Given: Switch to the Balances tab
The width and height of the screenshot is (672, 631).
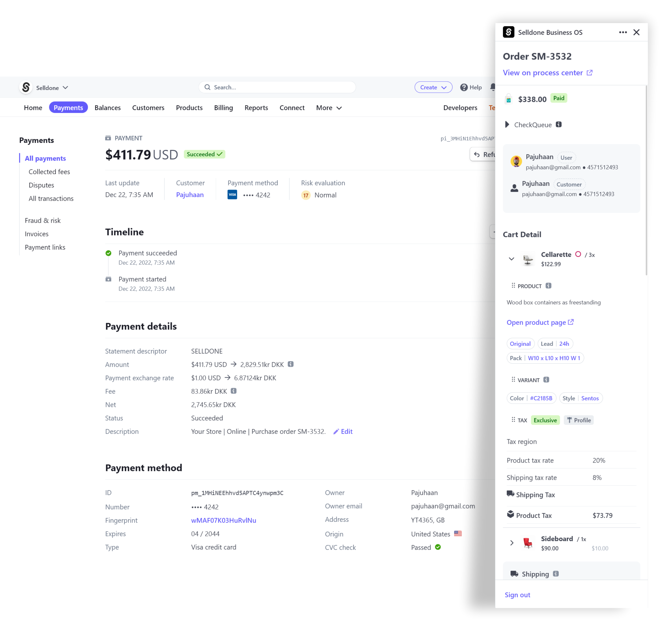Looking at the screenshot, I should 108,108.
